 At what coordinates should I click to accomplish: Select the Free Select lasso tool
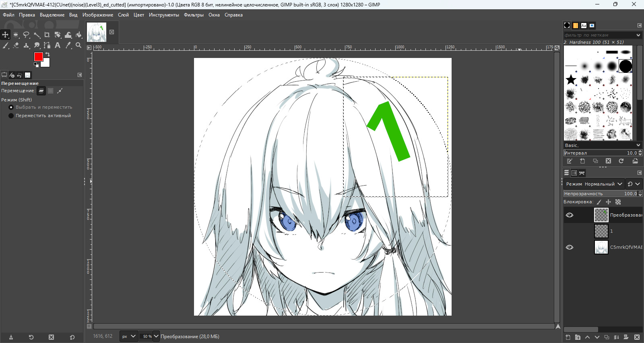click(26, 35)
